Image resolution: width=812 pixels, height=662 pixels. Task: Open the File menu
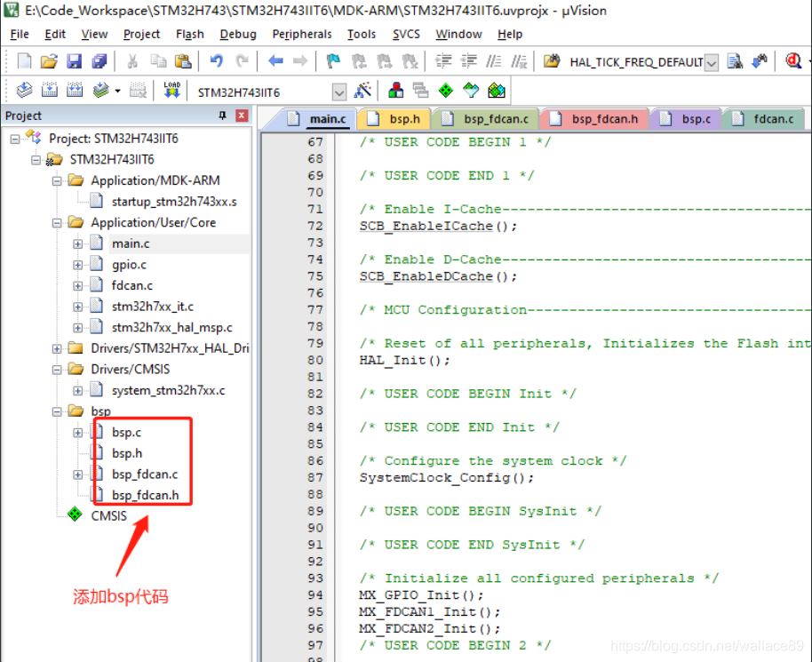(x=20, y=34)
